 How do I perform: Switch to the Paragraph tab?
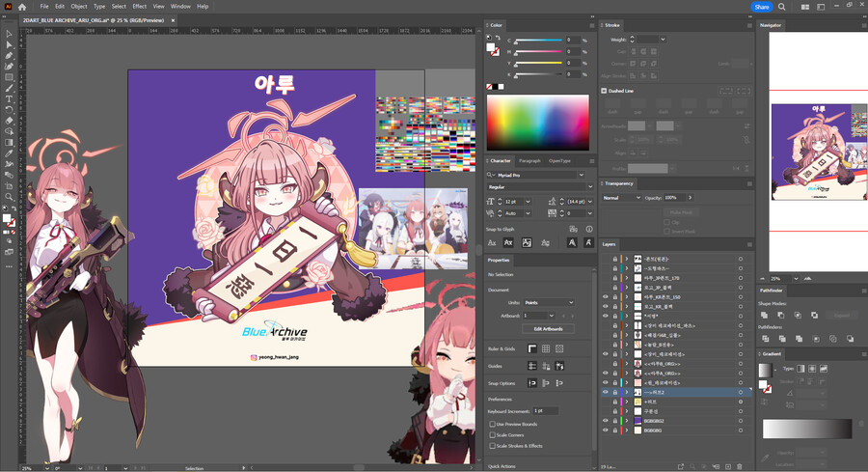point(529,161)
